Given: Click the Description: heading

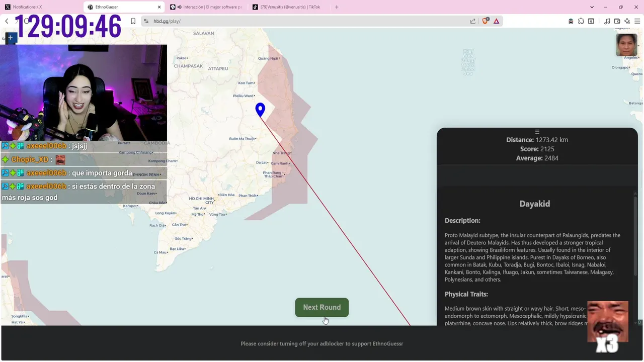Looking at the screenshot, I should (x=462, y=220).
